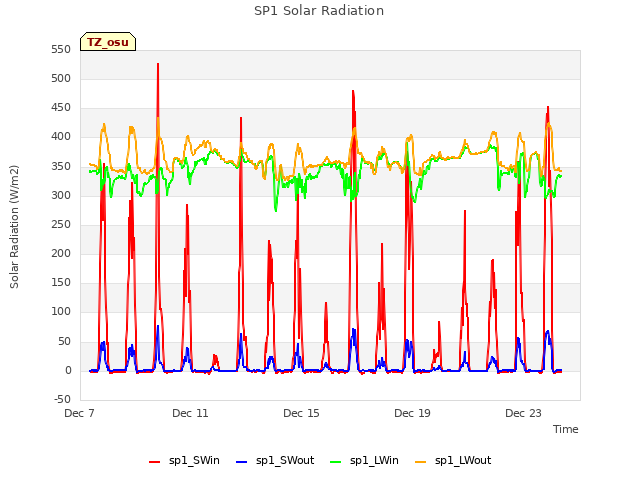Toggle the sp1_LWout legend entry
Image resolution: width=640 pixels, height=480 pixels.
coord(453,461)
